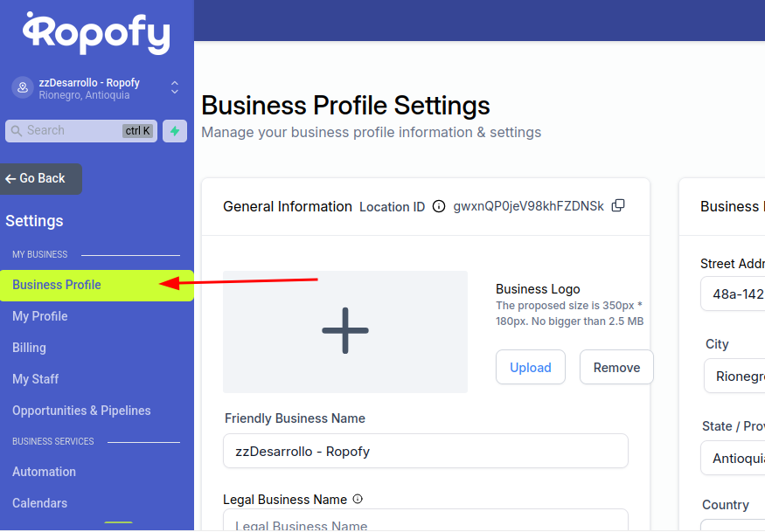Expand the zzDesarrollo location switcher
This screenshot has height=532, width=765.
(x=175, y=87)
